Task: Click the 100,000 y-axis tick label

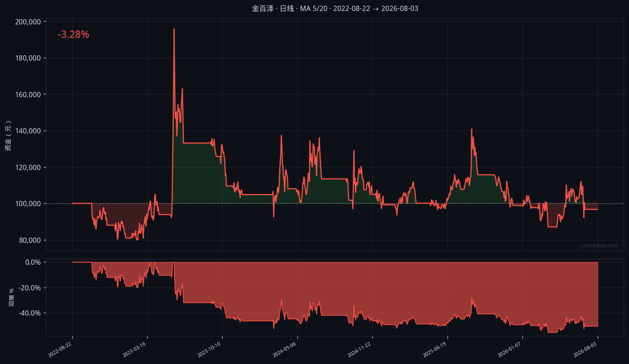Action: pos(28,204)
